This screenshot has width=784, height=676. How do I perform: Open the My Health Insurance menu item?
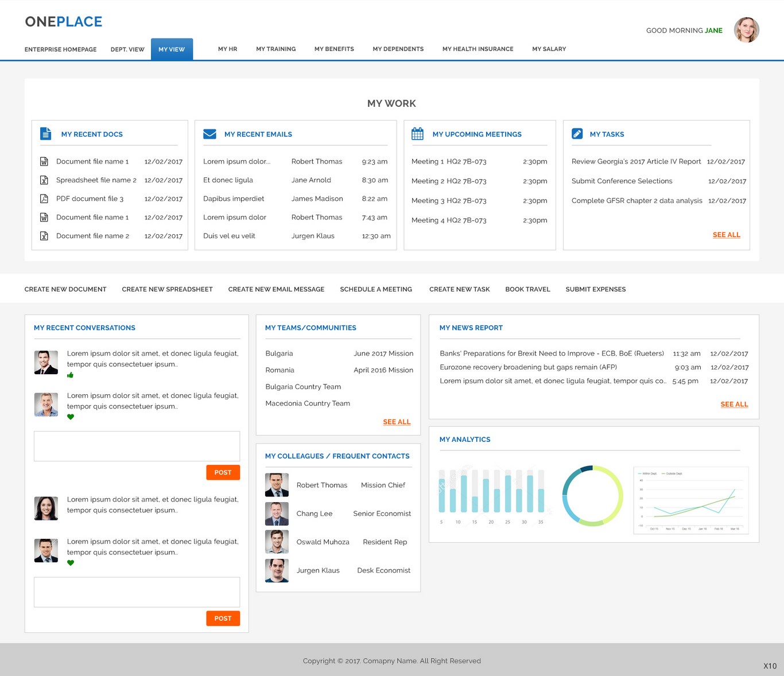478,49
